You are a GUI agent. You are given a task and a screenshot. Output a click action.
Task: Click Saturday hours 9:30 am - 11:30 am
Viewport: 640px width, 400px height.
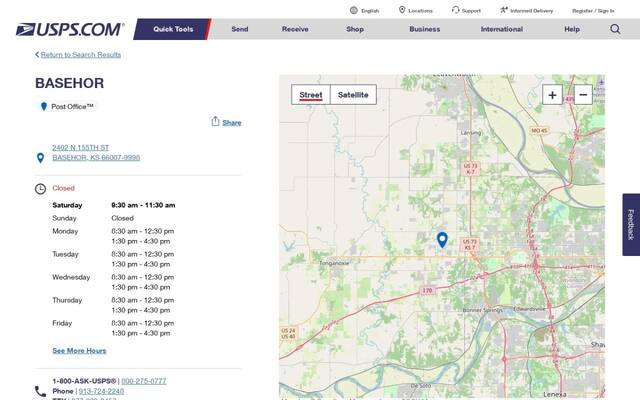(x=143, y=205)
